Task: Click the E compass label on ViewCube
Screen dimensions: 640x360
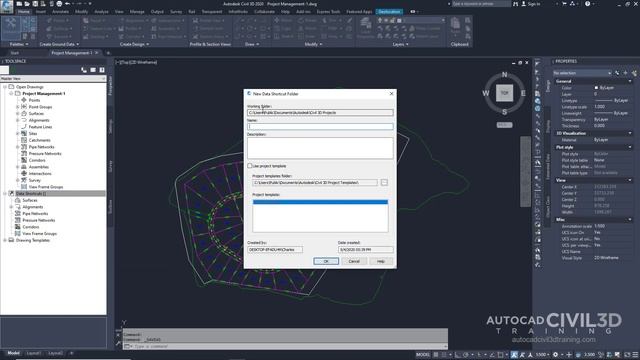Action: tap(523, 93)
